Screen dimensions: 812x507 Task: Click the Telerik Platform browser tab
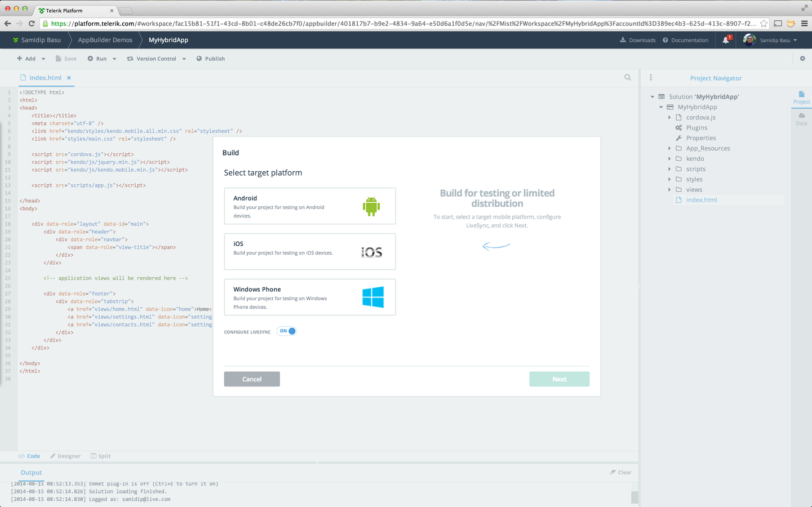pos(76,10)
